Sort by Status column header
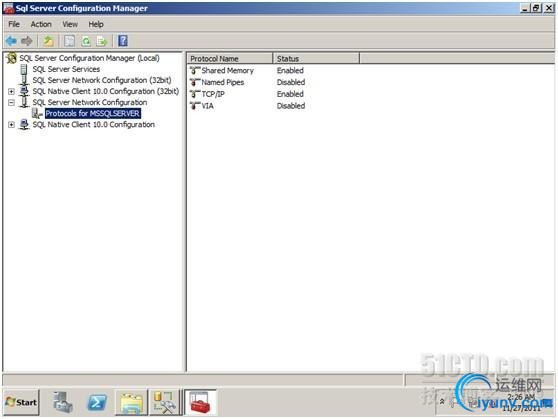 [316, 58]
